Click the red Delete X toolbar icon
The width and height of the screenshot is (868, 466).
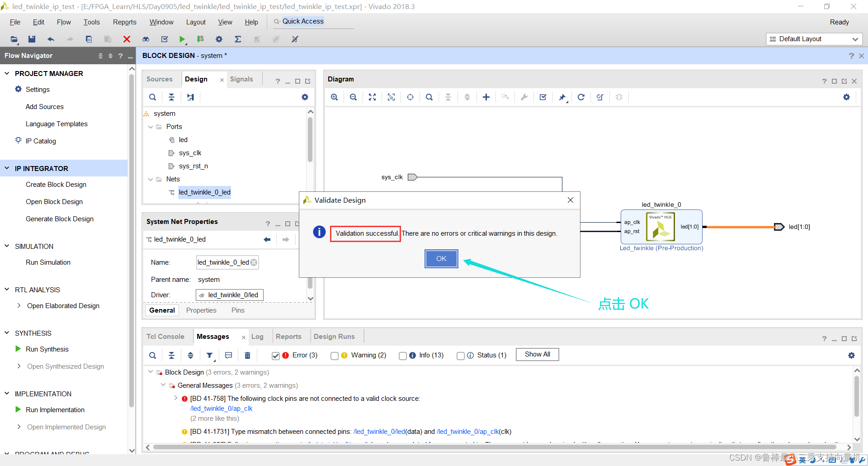(127, 39)
